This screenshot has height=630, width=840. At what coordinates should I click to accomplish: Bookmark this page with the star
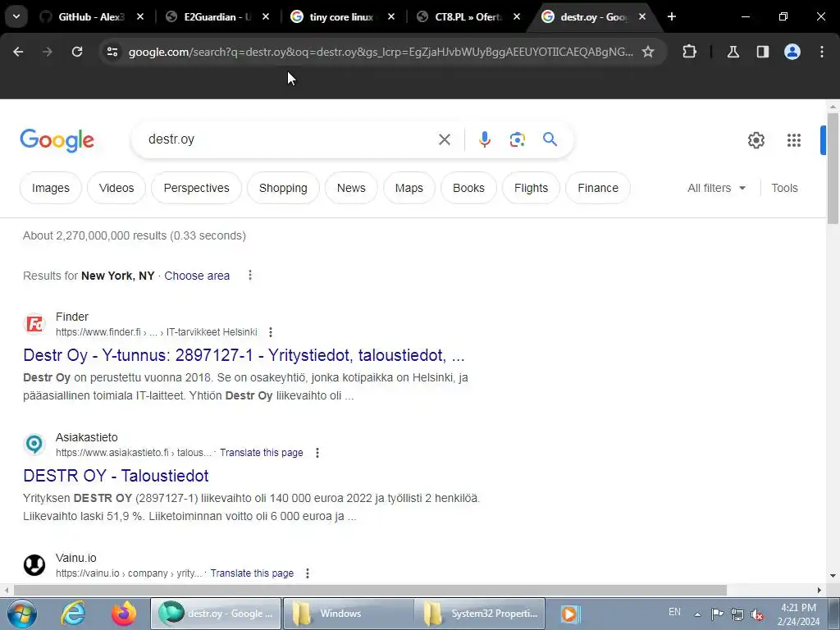click(648, 52)
